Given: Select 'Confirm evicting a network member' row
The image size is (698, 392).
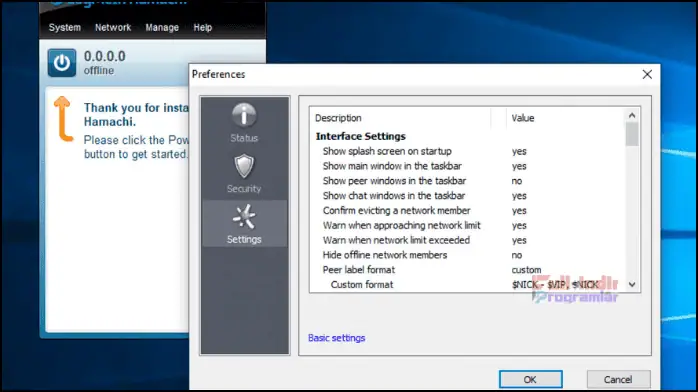Looking at the screenshot, I should [467, 210].
